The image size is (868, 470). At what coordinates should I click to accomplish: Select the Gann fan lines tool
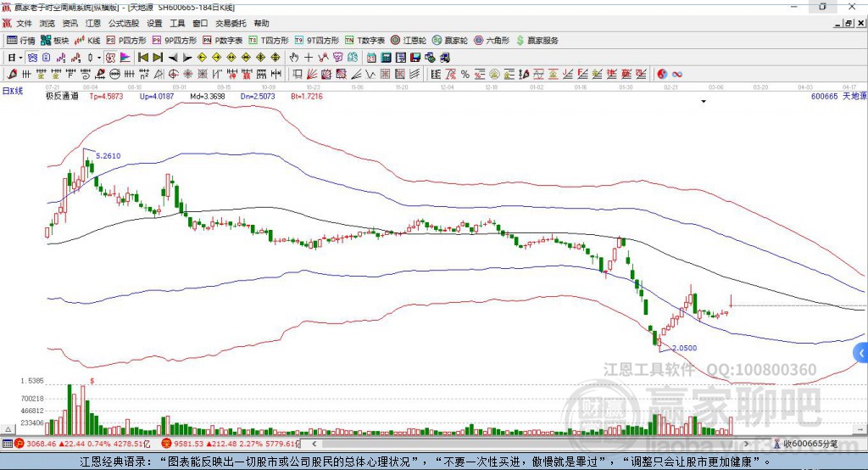(311, 74)
